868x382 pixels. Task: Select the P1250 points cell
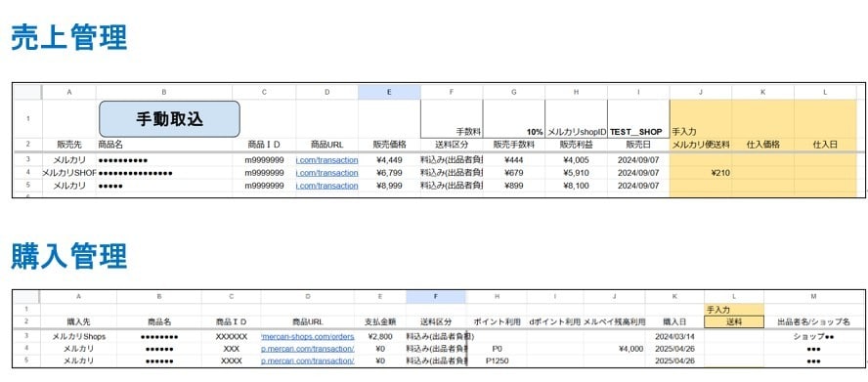coord(498,361)
